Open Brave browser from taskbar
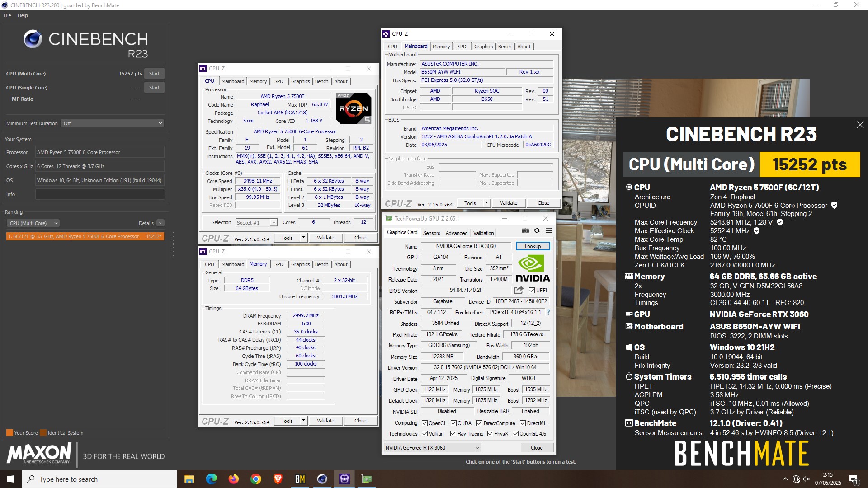The image size is (868, 488). click(278, 479)
